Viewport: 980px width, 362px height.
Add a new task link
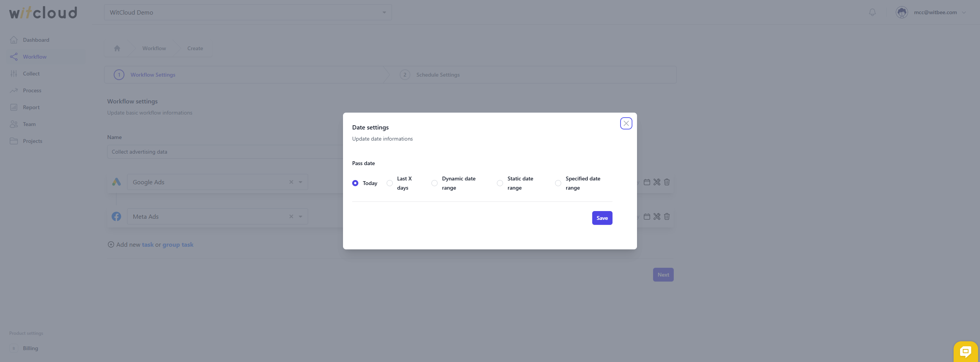tap(148, 244)
